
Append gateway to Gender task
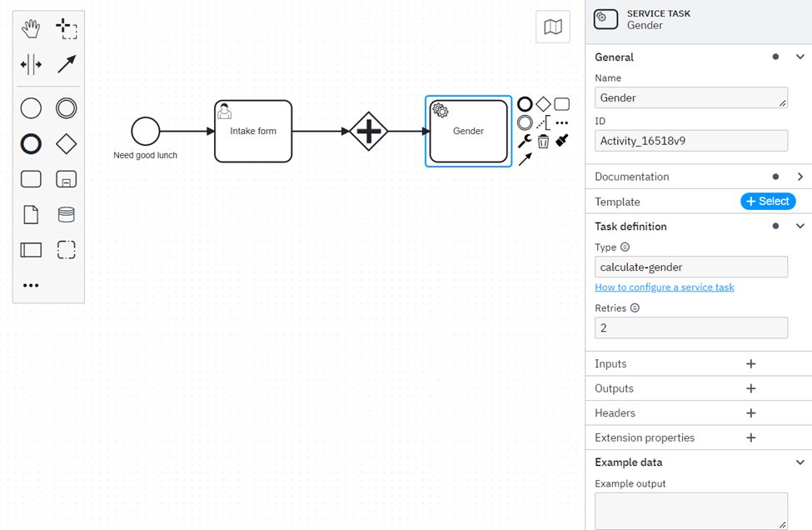coord(543,104)
